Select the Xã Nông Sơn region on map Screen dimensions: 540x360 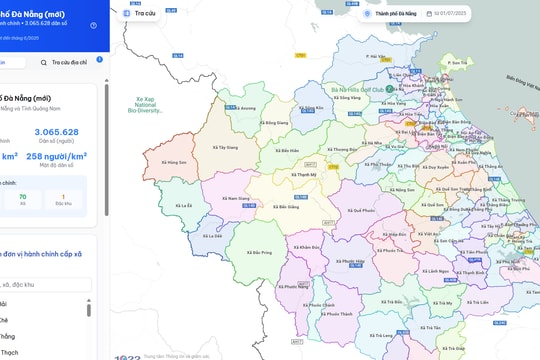[402, 190]
